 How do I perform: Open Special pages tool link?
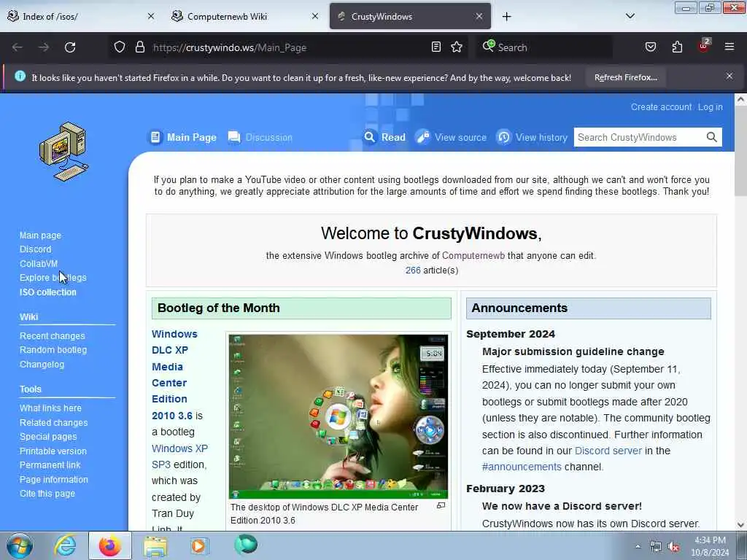pos(48,437)
